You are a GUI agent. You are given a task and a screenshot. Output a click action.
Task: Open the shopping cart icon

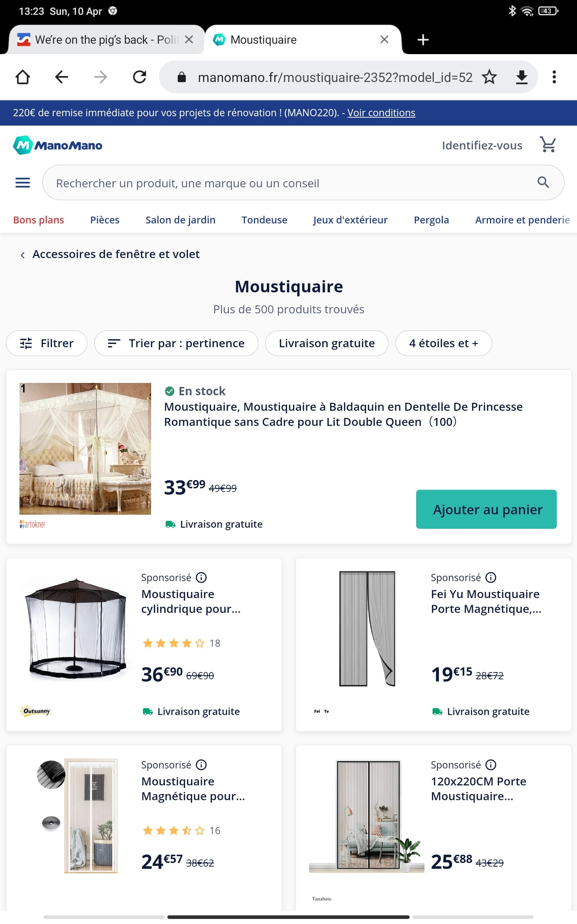click(x=548, y=145)
